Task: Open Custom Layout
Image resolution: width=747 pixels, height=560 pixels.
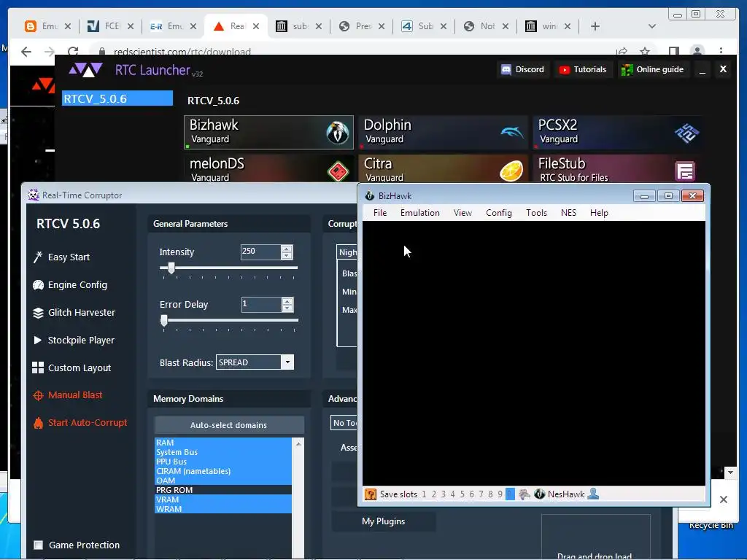Action: tap(71, 367)
